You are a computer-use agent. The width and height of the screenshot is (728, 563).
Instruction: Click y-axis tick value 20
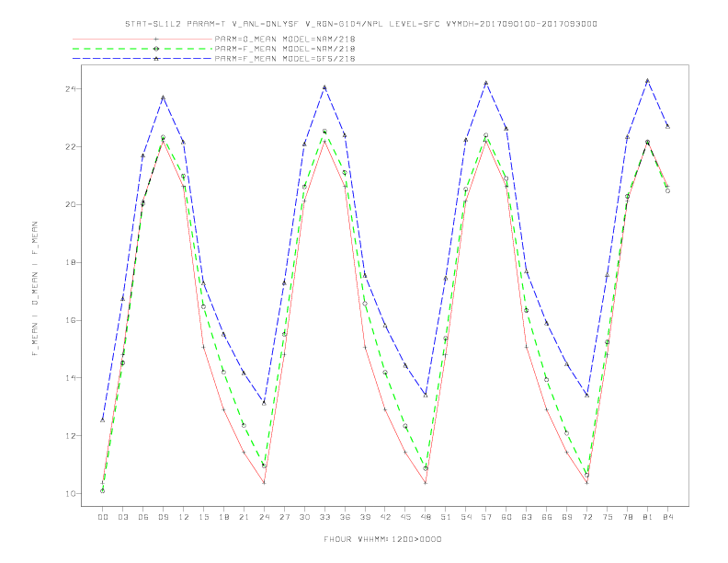point(70,204)
